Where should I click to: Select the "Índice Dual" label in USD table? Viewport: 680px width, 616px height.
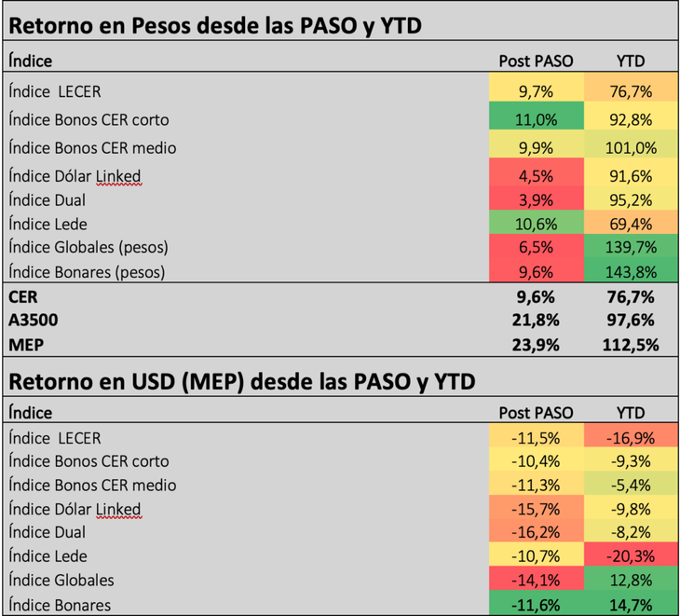point(47,532)
